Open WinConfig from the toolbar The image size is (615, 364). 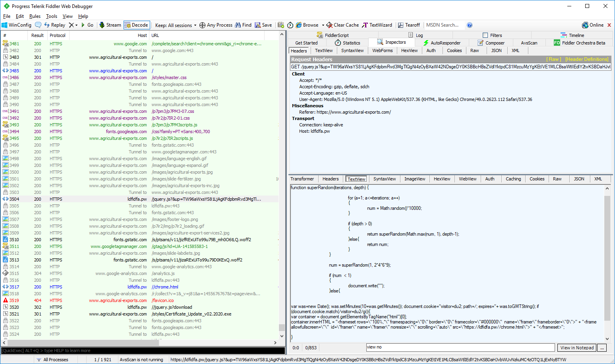pyautogui.click(x=16, y=25)
